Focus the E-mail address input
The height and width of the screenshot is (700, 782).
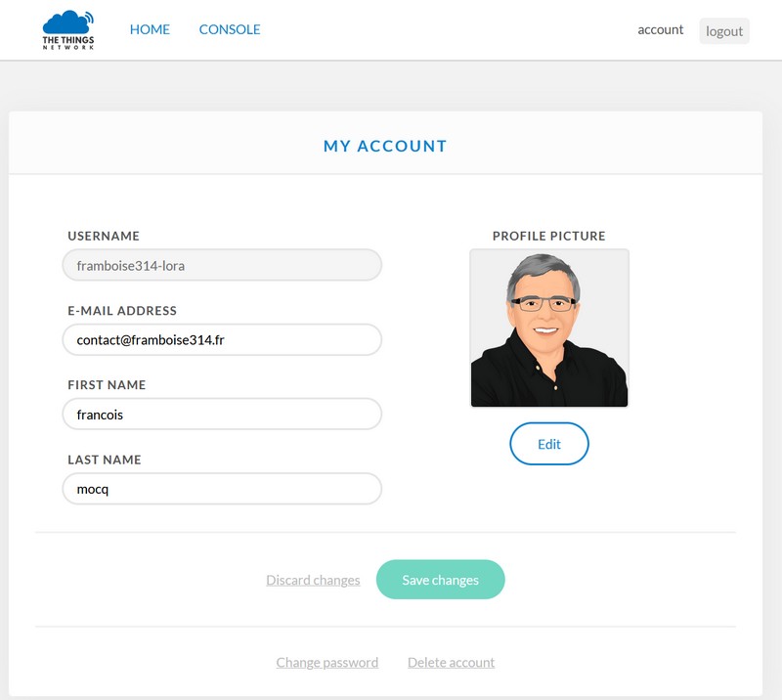[222, 340]
